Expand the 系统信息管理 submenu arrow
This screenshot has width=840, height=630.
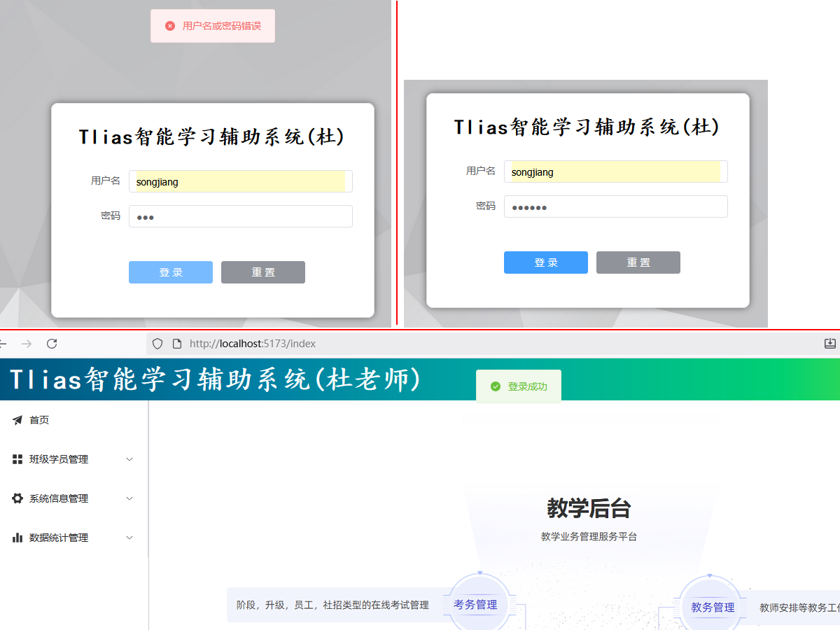(x=129, y=498)
